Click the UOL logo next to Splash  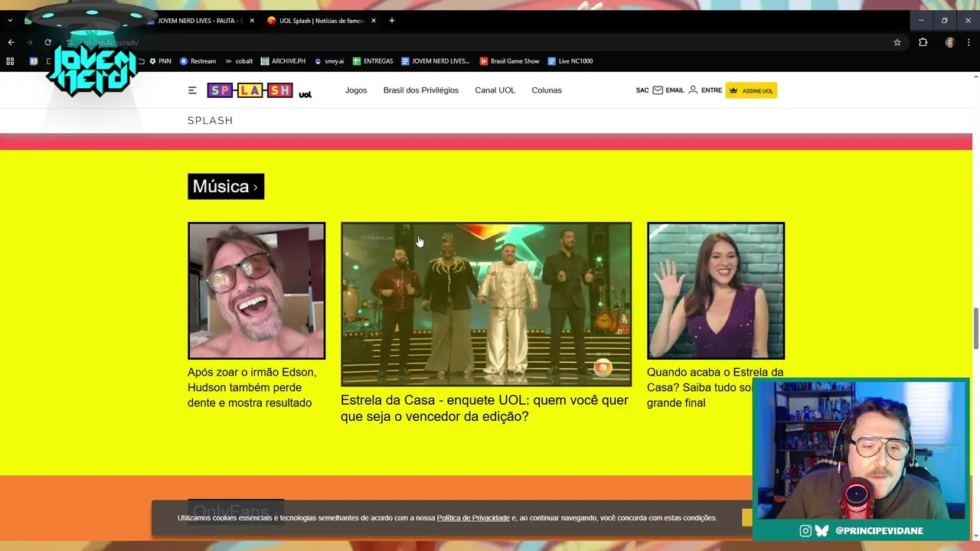point(305,94)
